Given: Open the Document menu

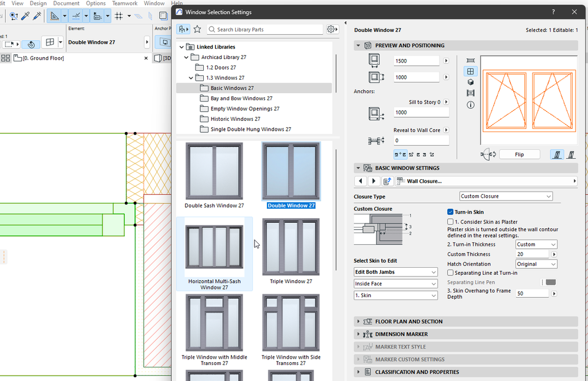Looking at the screenshot, I should [66, 4].
